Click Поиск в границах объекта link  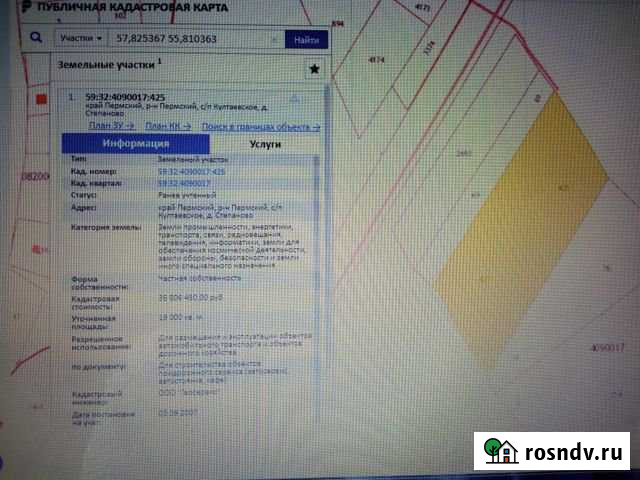pos(260,127)
